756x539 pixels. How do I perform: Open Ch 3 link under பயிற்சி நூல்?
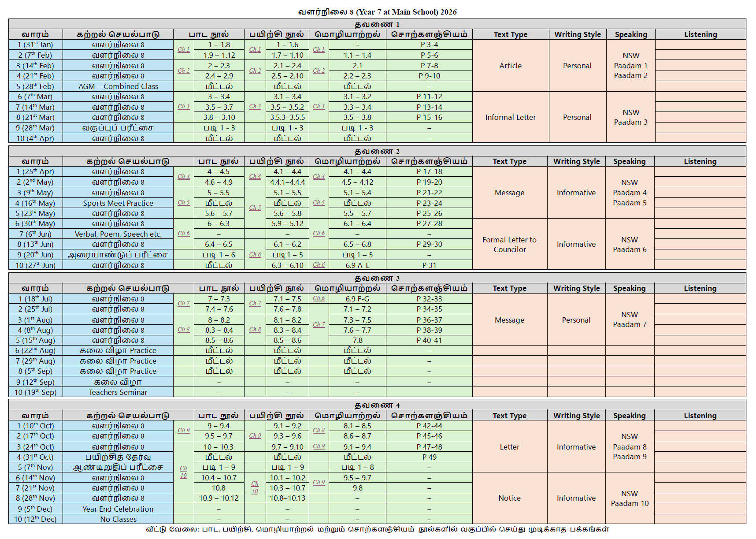coord(255,107)
